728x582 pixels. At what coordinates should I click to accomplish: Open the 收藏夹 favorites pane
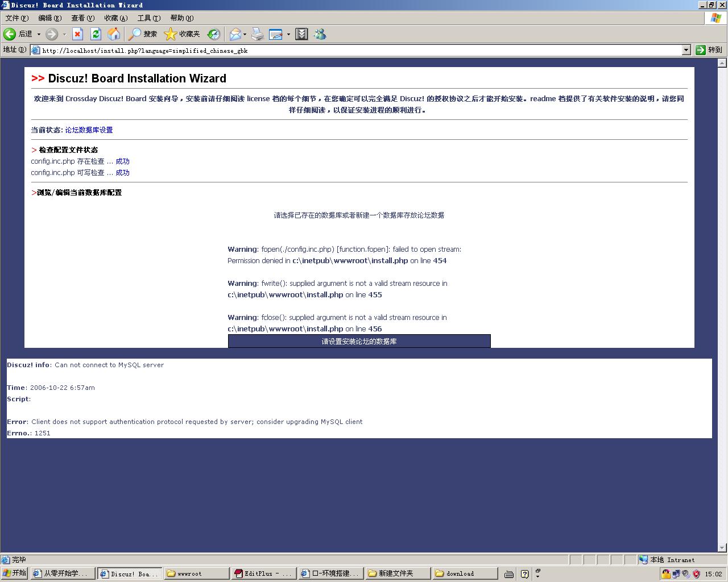tap(182, 34)
